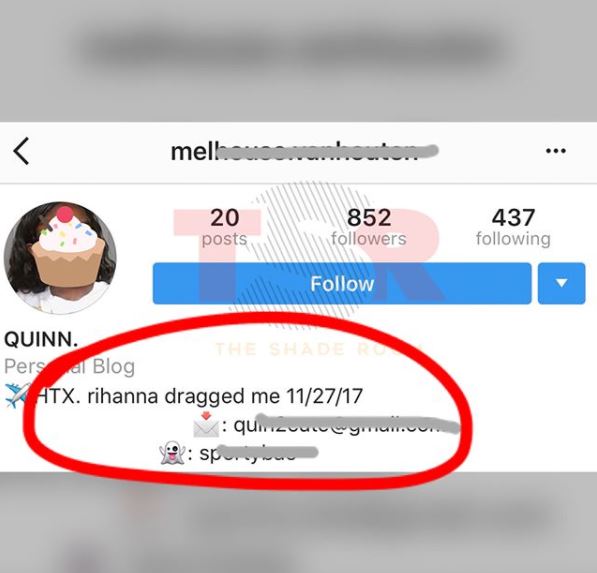Open the profile picture with cupcake

60,258
